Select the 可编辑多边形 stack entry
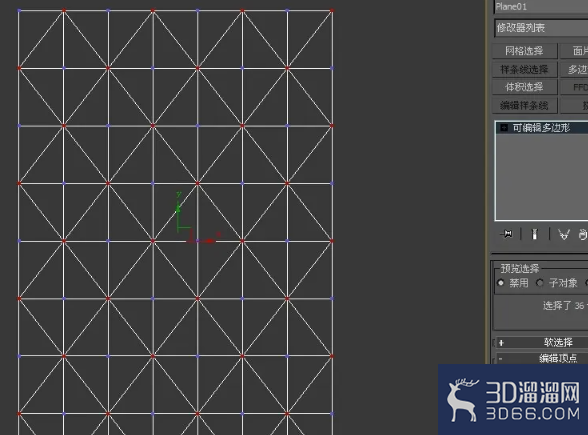Viewport: 588px width, 435px height. [542, 128]
